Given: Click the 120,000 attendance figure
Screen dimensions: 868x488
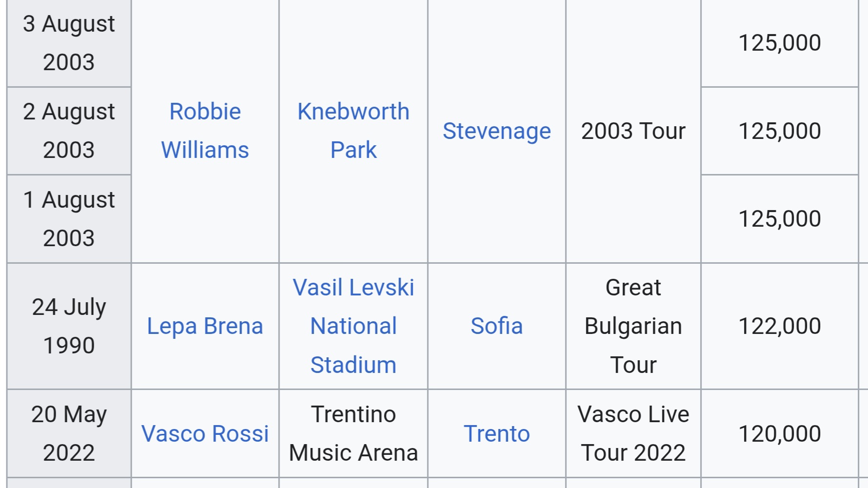Looking at the screenshot, I should point(780,433).
